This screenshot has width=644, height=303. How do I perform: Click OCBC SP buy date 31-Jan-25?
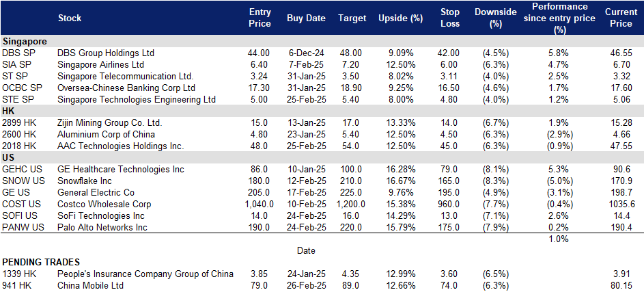pos(306,88)
